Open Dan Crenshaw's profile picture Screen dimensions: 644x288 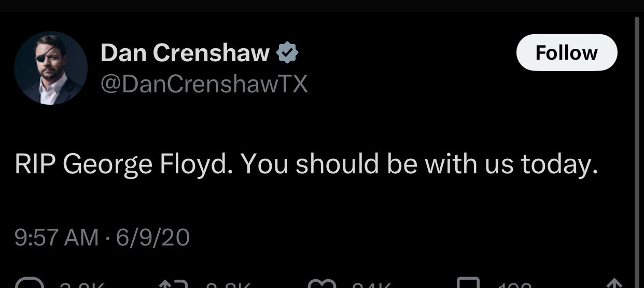coord(50,68)
